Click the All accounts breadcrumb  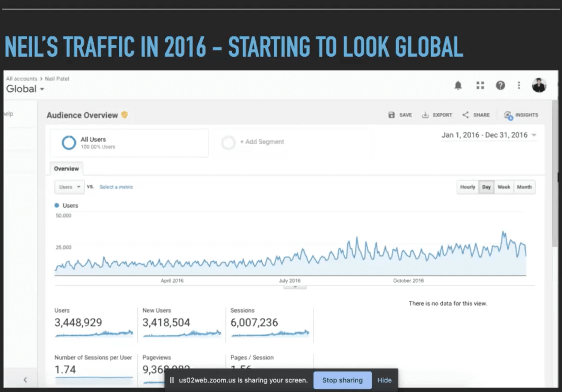(x=21, y=79)
